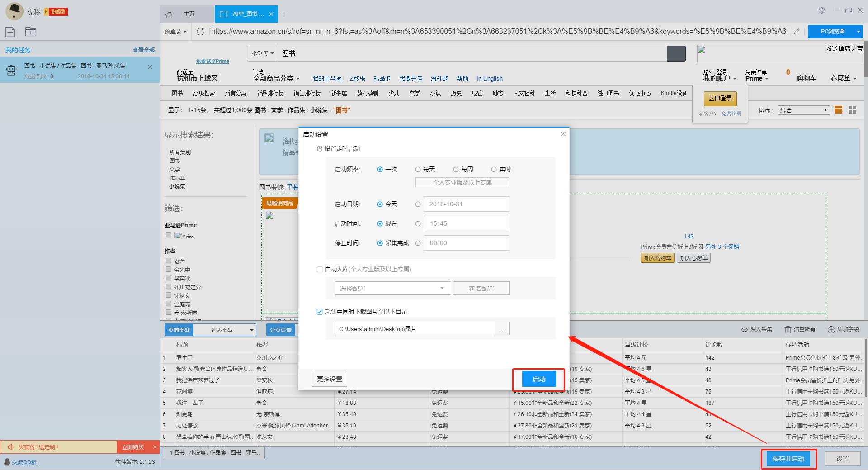Click the new task plus icon in sidebar
The height and width of the screenshot is (470, 868).
pos(10,32)
